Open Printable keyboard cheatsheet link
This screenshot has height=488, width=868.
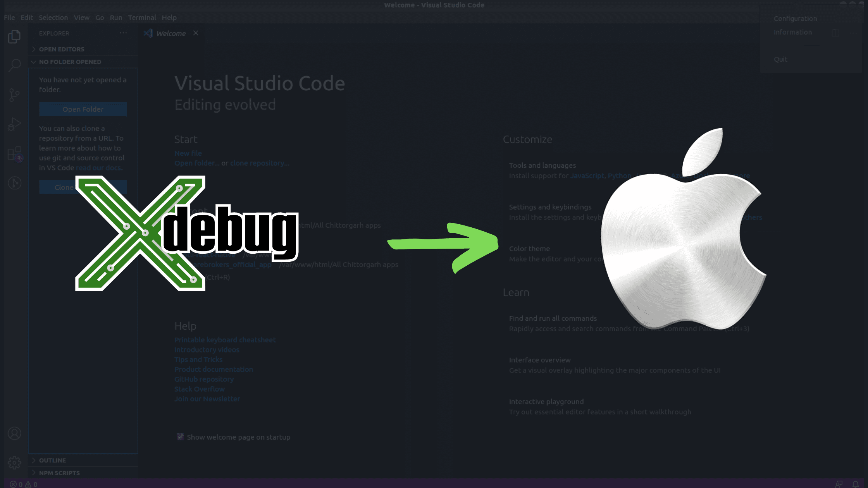[225, 340]
